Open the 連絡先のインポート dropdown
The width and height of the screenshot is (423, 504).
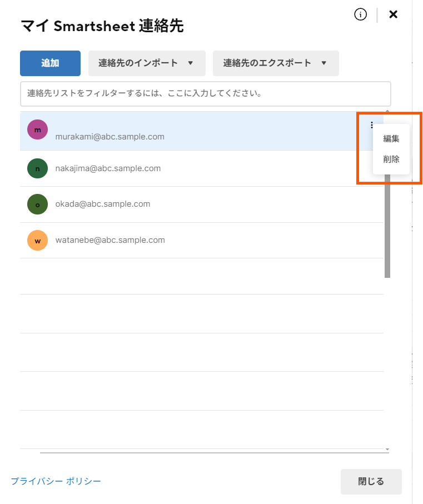pos(147,63)
